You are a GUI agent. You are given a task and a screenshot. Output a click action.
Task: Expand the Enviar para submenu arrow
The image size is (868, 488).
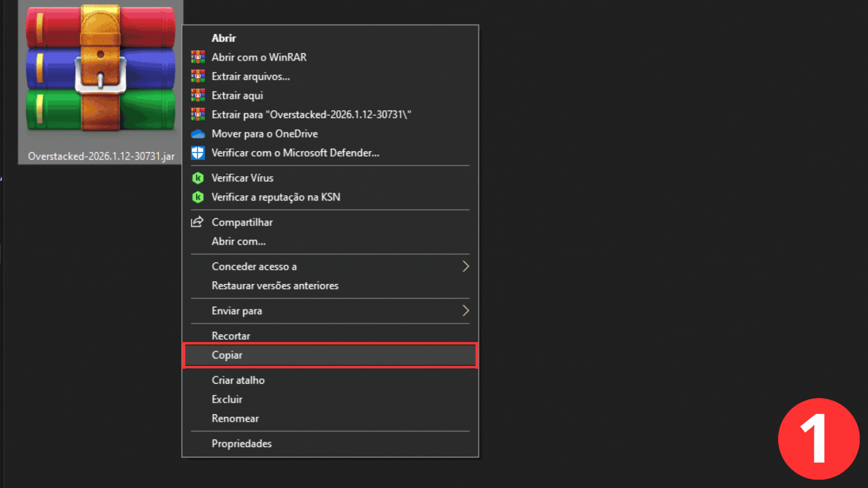click(x=465, y=311)
